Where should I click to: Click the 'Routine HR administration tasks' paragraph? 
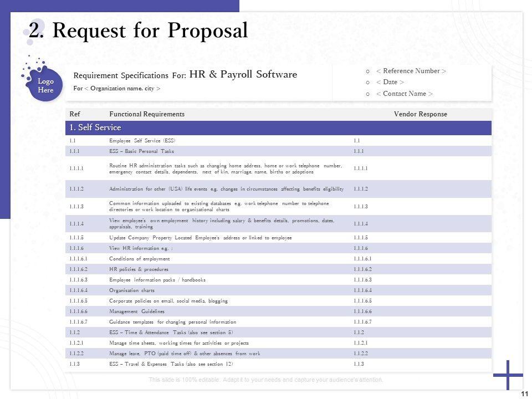point(226,168)
